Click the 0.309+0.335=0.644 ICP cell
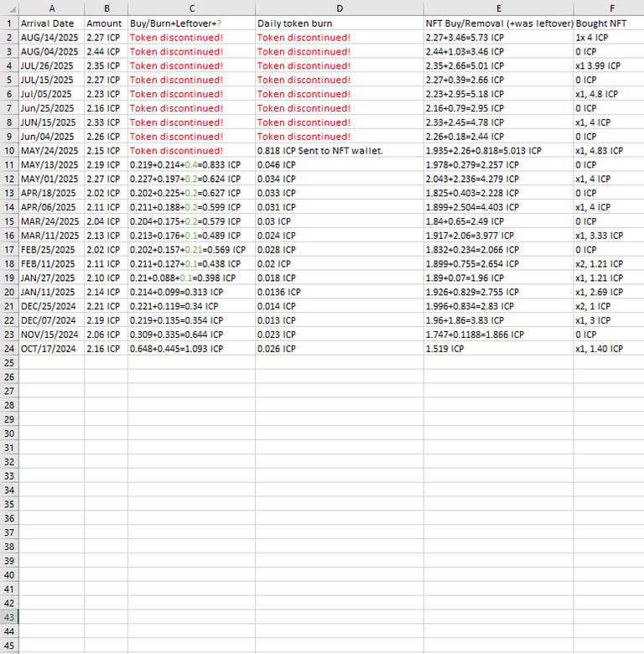The height and width of the screenshot is (654, 644). tap(192, 335)
